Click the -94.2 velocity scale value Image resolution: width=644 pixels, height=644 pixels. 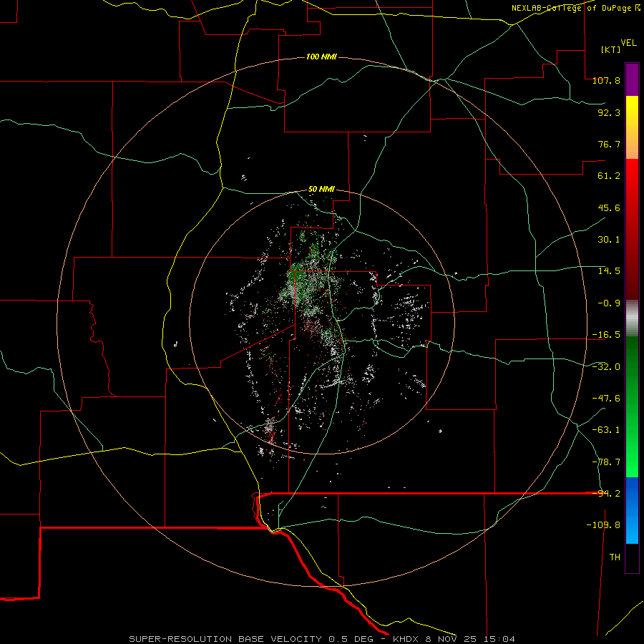(x=606, y=494)
